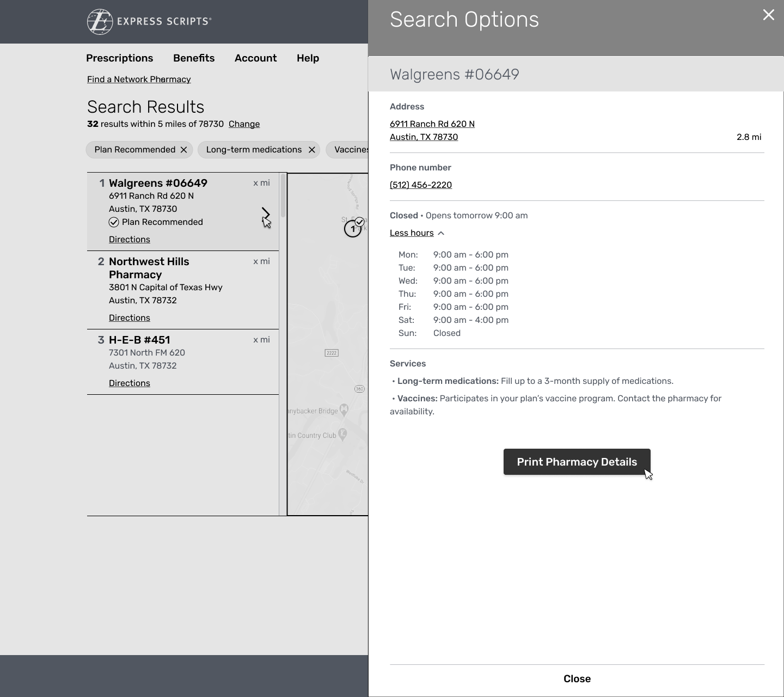Click the Austin Country Club map marker
This screenshot has width=784, height=697.
[342, 433]
